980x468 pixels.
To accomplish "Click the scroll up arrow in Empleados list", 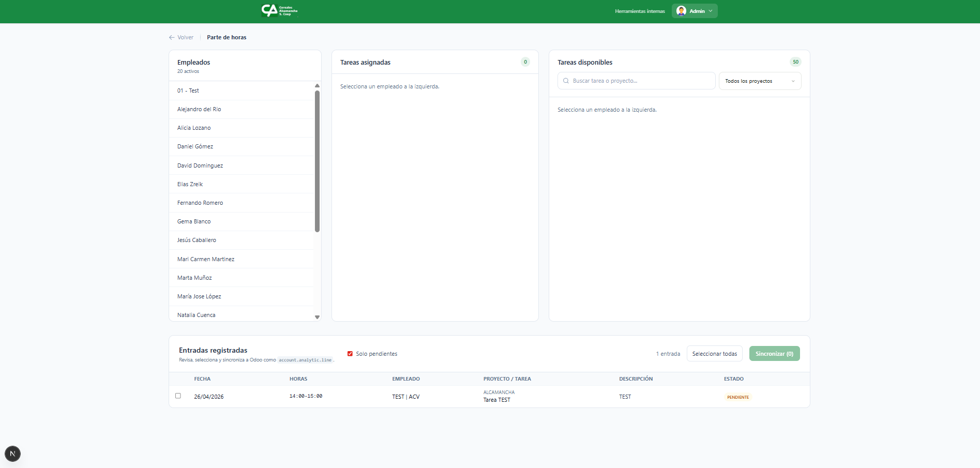I will pyautogui.click(x=317, y=86).
